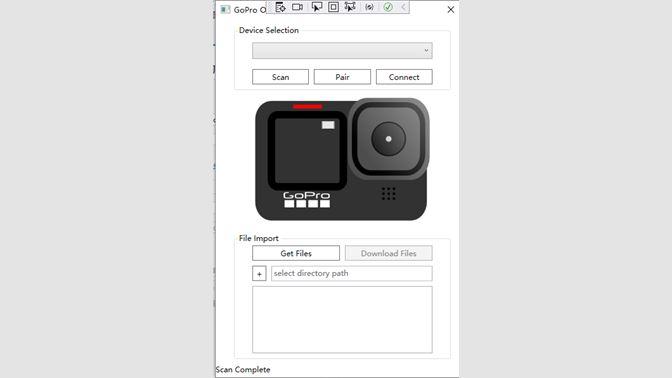Screen dimensions: 672x378
Task: Focus the select directory path field
Action: coord(351,273)
